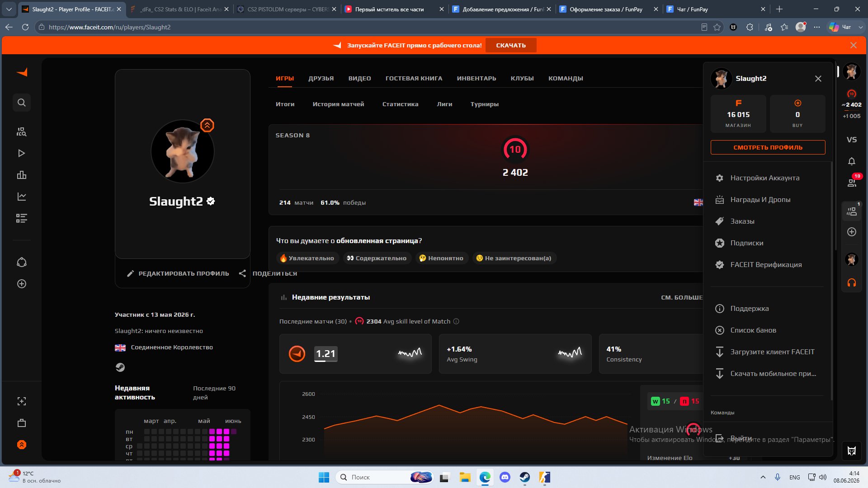Screen dimensions: 868x488
Task: Click the 0 BUY credits tile
Action: tap(797, 113)
